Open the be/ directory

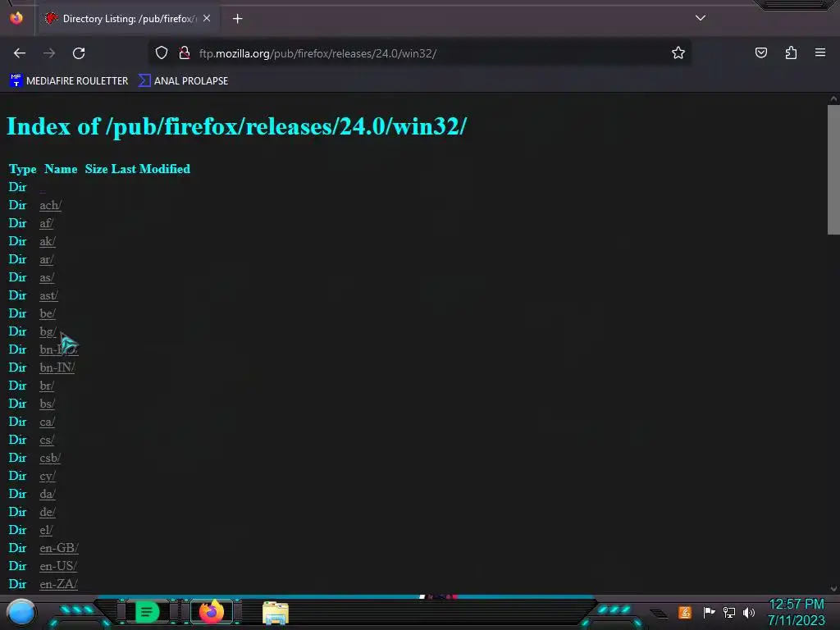click(47, 314)
